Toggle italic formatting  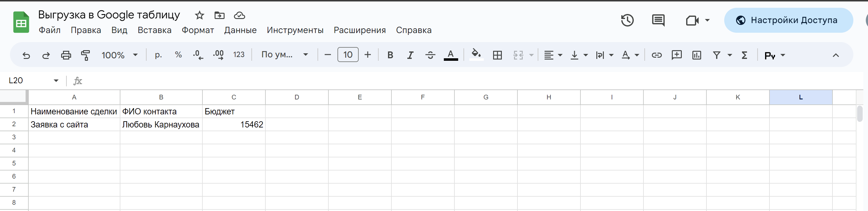point(410,55)
